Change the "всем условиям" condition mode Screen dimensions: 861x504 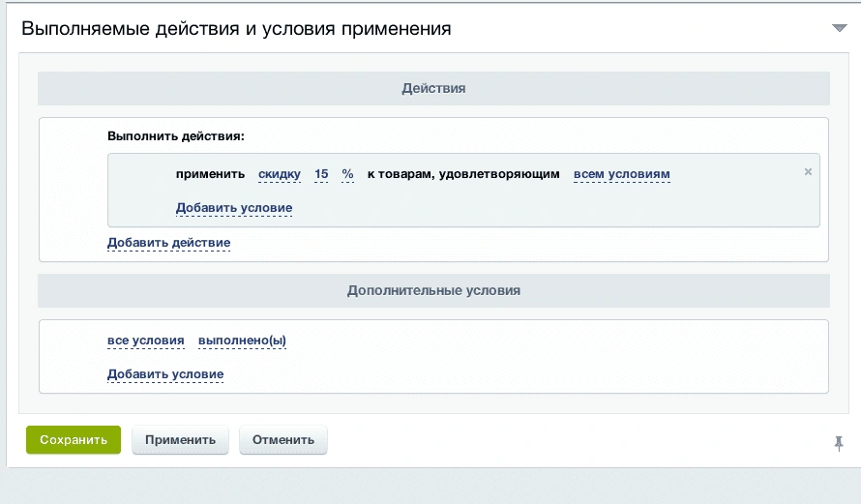[622, 174]
